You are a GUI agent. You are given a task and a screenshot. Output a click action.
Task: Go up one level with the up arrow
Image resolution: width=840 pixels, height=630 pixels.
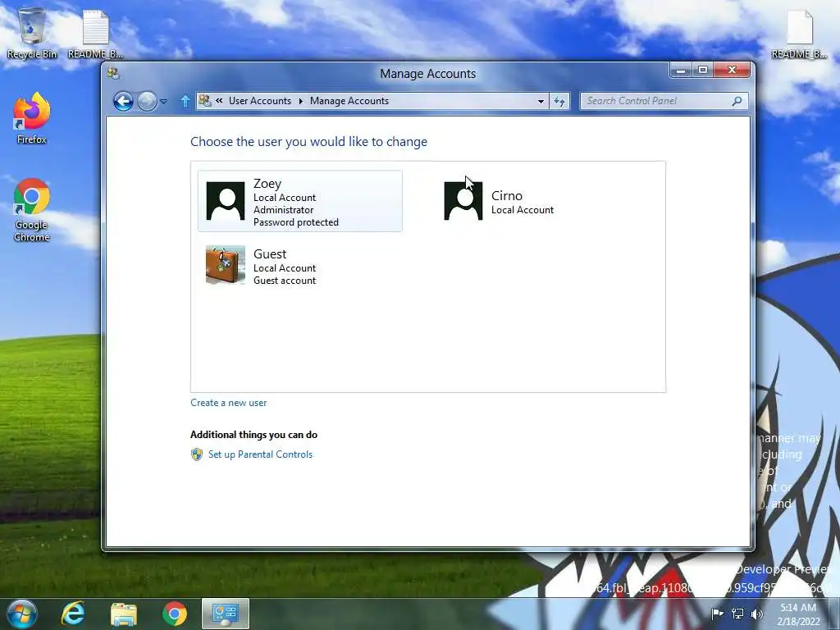185,101
